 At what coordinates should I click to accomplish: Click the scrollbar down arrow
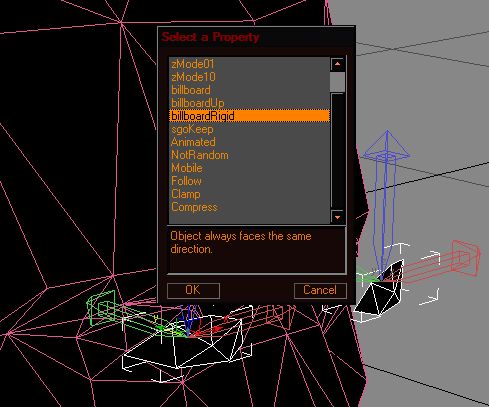coord(338,217)
